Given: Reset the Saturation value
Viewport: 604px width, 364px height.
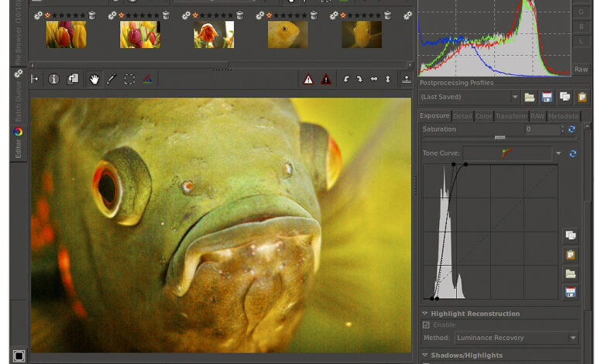Looking at the screenshot, I should [x=572, y=130].
